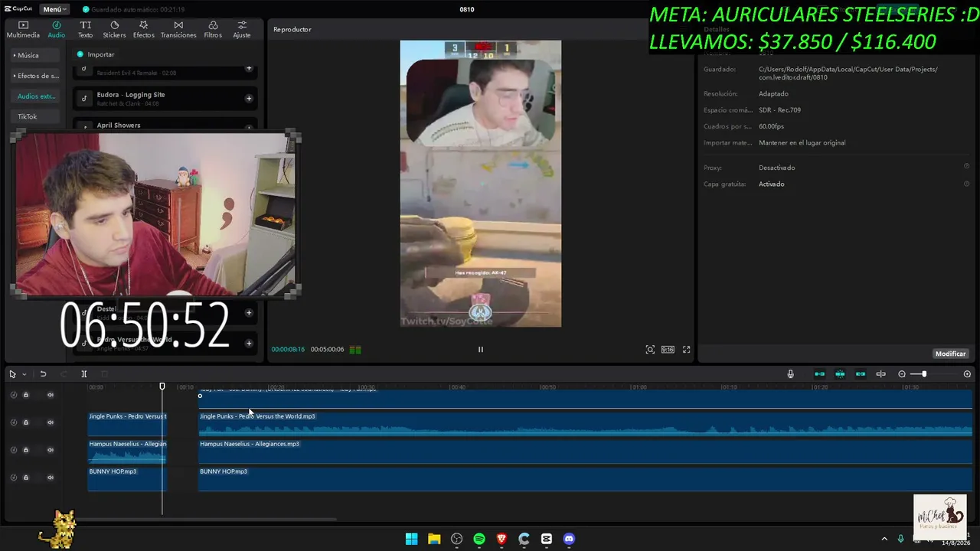The width and height of the screenshot is (980, 551).
Task: Open Discord from the taskbar
Action: tap(569, 539)
